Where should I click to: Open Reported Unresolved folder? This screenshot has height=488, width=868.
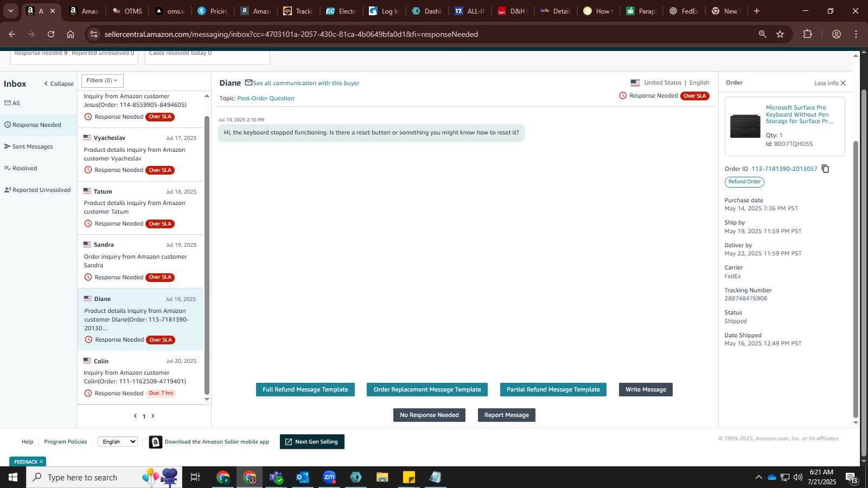[39, 190]
